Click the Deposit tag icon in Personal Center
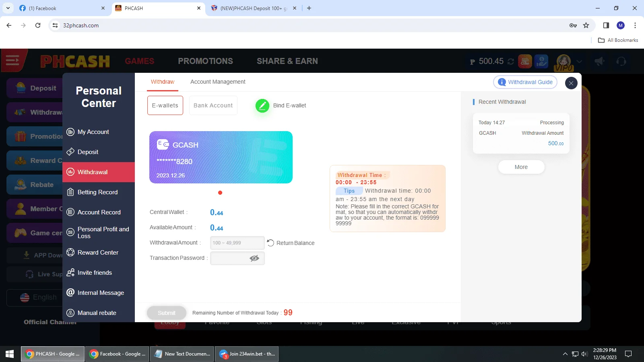 (x=70, y=152)
